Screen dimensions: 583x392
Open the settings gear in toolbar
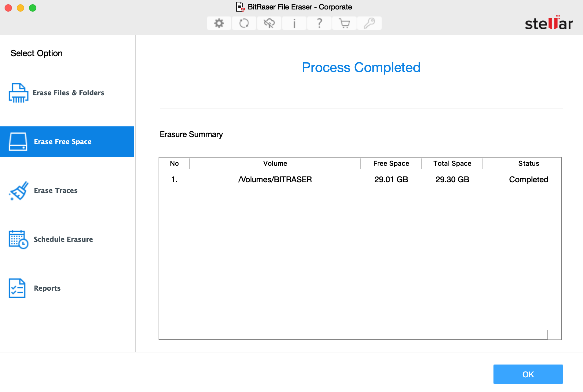tap(219, 23)
